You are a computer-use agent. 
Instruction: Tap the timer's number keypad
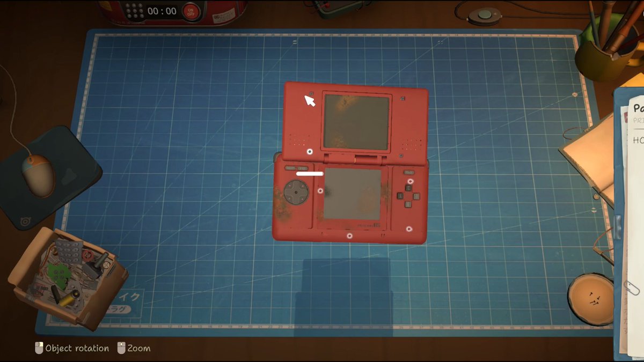pos(134,10)
